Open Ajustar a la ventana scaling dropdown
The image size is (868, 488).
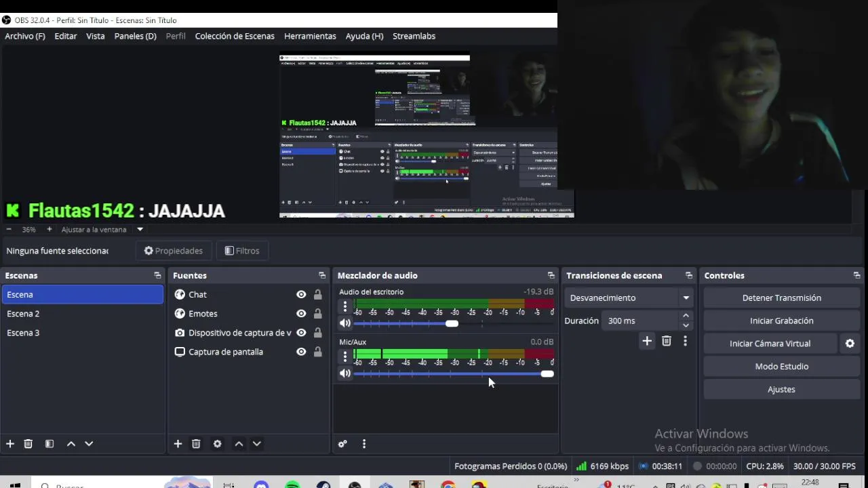pos(140,229)
